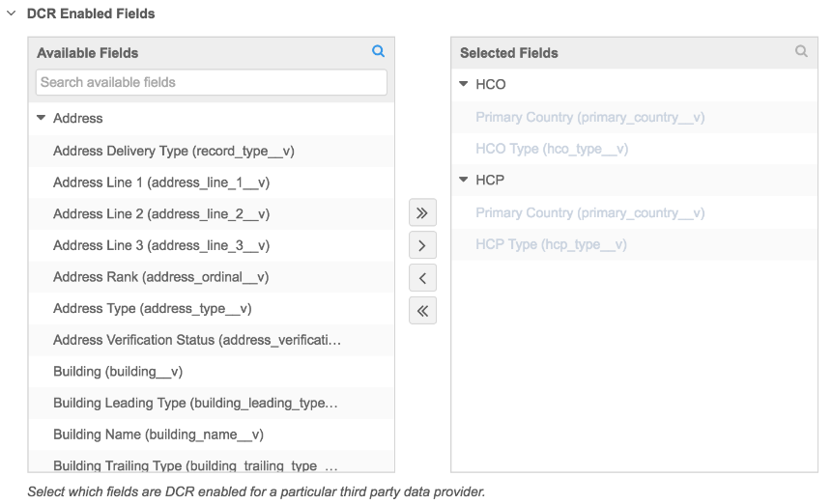Screen dimensions: 832x504
Task: Select Address Verification Status field
Action: coord(197,340)
